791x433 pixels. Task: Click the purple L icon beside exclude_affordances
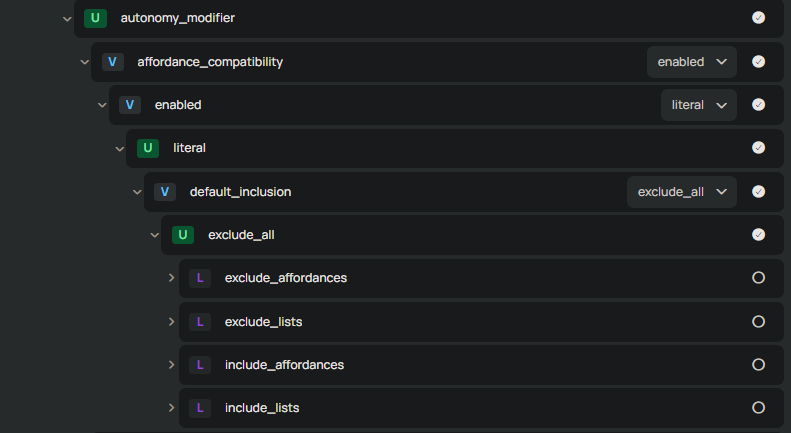tap(200, 278)
